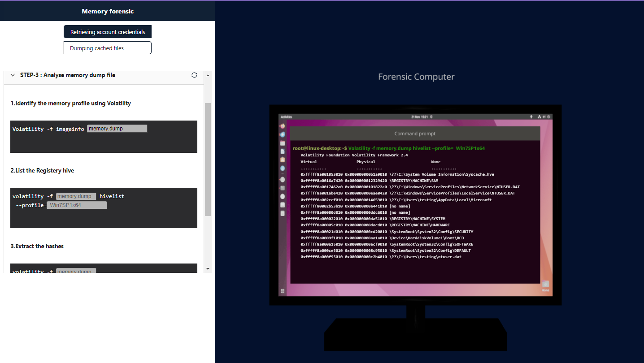Click the power icon in Ubuntu top bar
The width and height of the screenshot is (644, 363).
pos(548,117)
